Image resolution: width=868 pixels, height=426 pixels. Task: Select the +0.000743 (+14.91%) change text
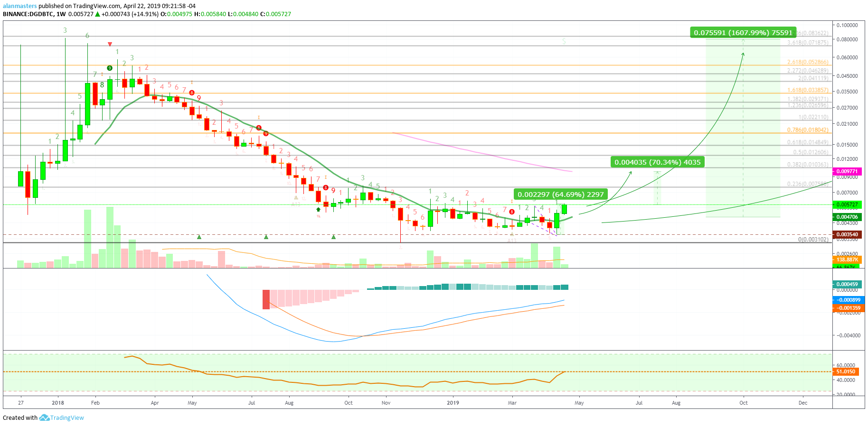[130, 14]
